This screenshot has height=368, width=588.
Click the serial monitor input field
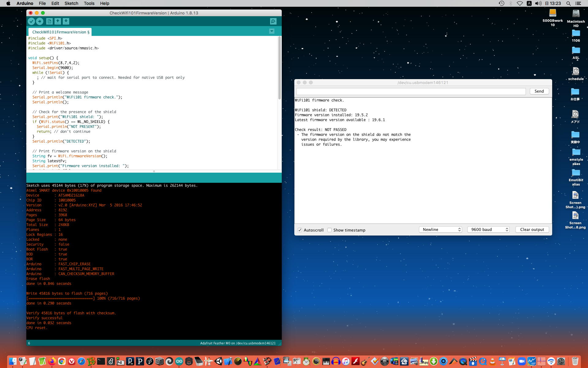click(x=411, y=91)
